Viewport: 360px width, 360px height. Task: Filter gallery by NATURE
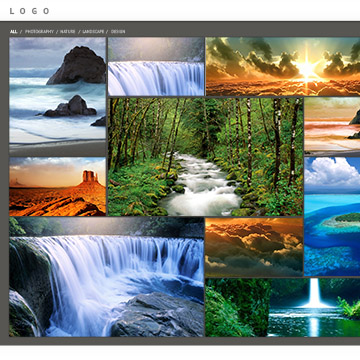pos(68,32)
